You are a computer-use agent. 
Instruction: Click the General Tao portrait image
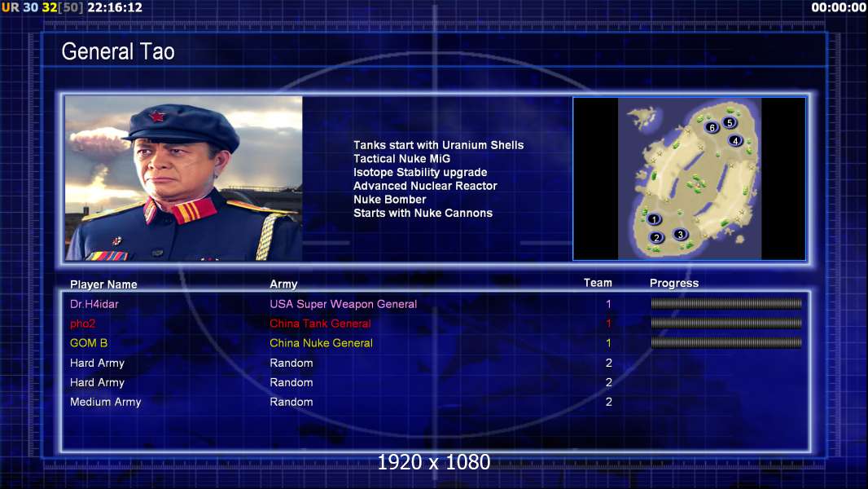tap(184, 178)
